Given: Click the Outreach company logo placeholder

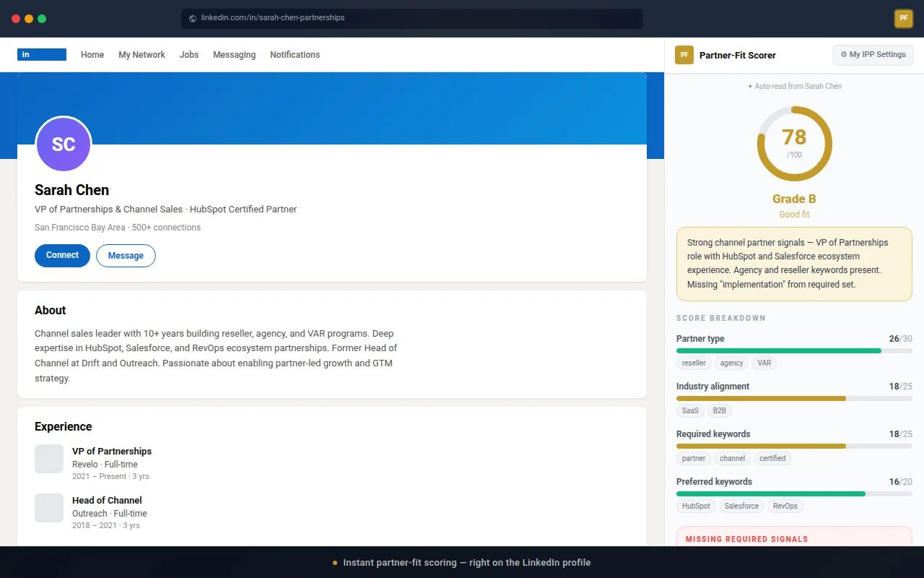Looking at the screenshot, I should (x=49, y=508).
